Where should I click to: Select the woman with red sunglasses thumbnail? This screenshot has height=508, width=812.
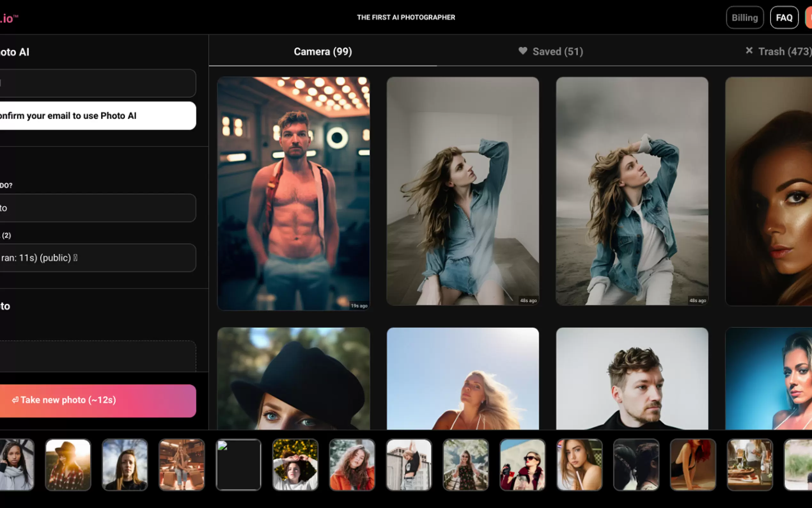[522, 465]
